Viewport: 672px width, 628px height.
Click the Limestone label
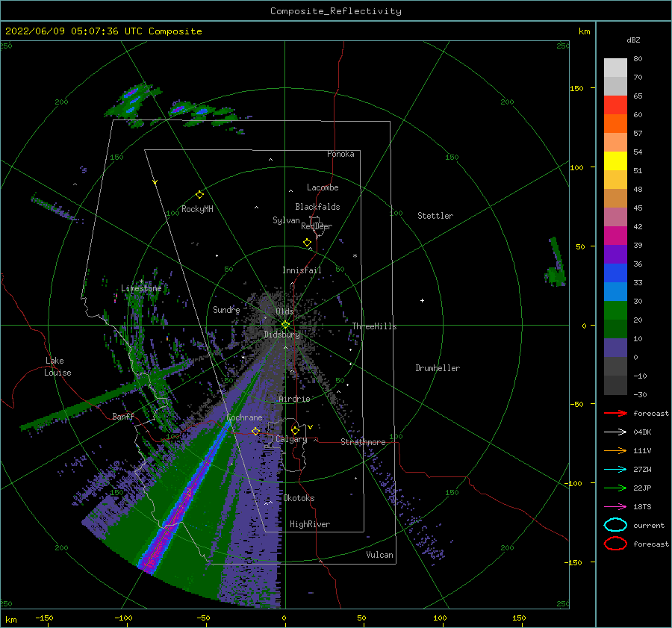coord(141,288)
